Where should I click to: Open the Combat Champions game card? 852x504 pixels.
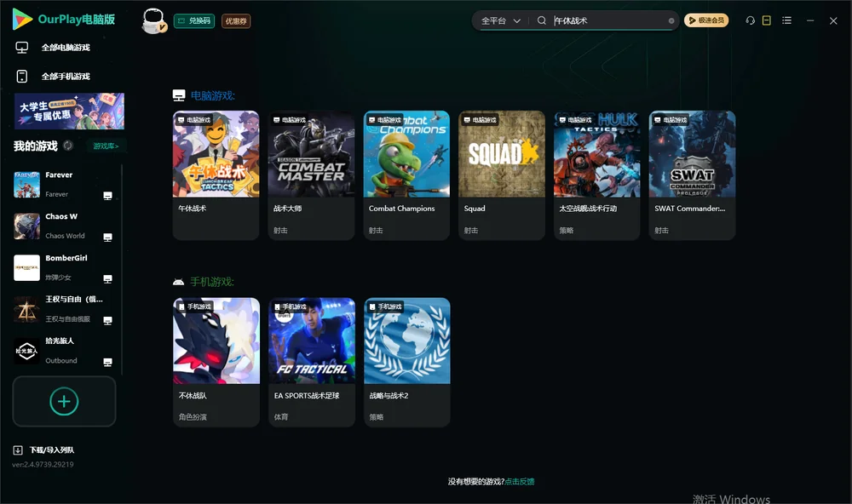pos(406,175)
